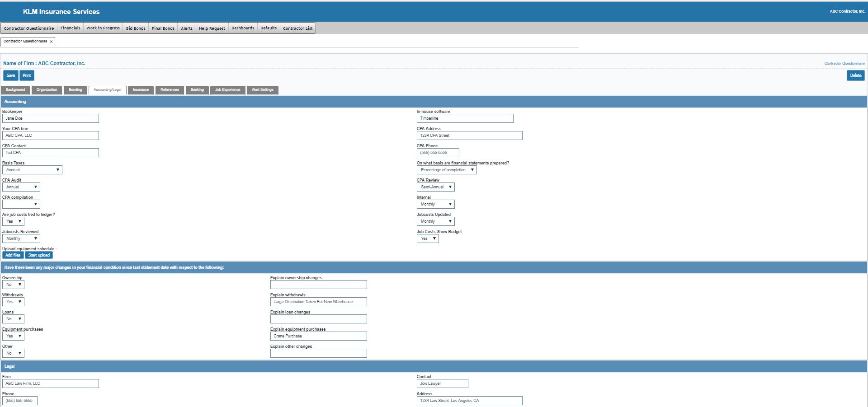The height and width of the screenshot is (407, 868).
Task: Click the Save button
Action: pyautogui.click(x=10, y=75)
